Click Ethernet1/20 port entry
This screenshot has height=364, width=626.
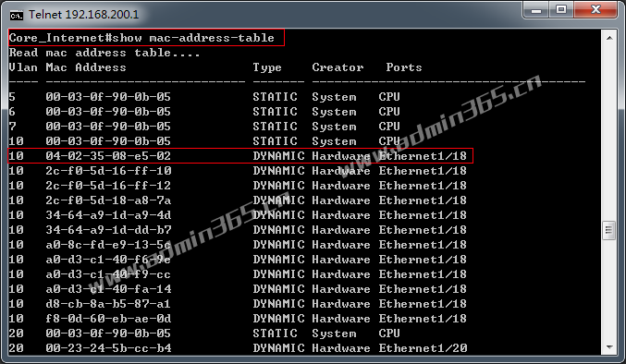click(x=423, y=348)
